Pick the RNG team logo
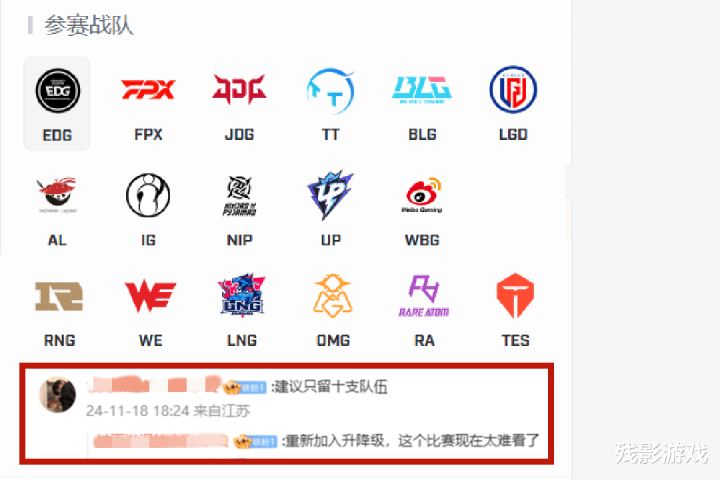Image resolution: width=720 pixels, height=480 pixels. [x=59, y=296]
